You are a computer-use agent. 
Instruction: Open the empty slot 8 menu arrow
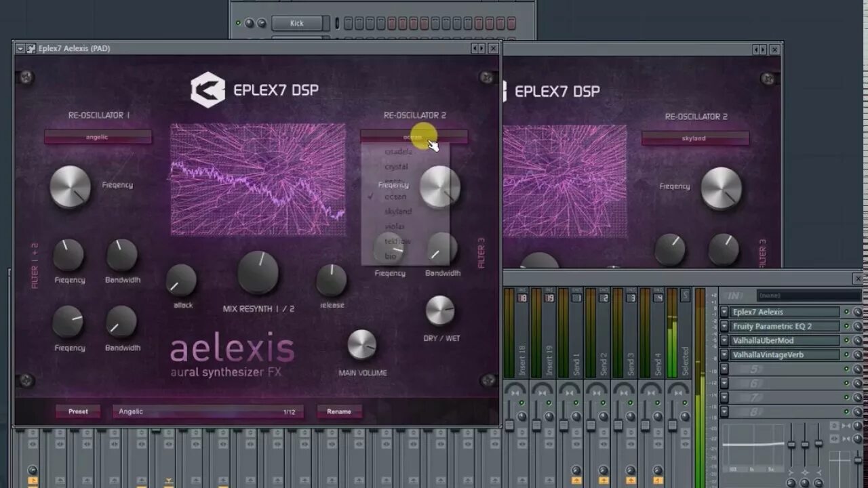tap(724, 412)
